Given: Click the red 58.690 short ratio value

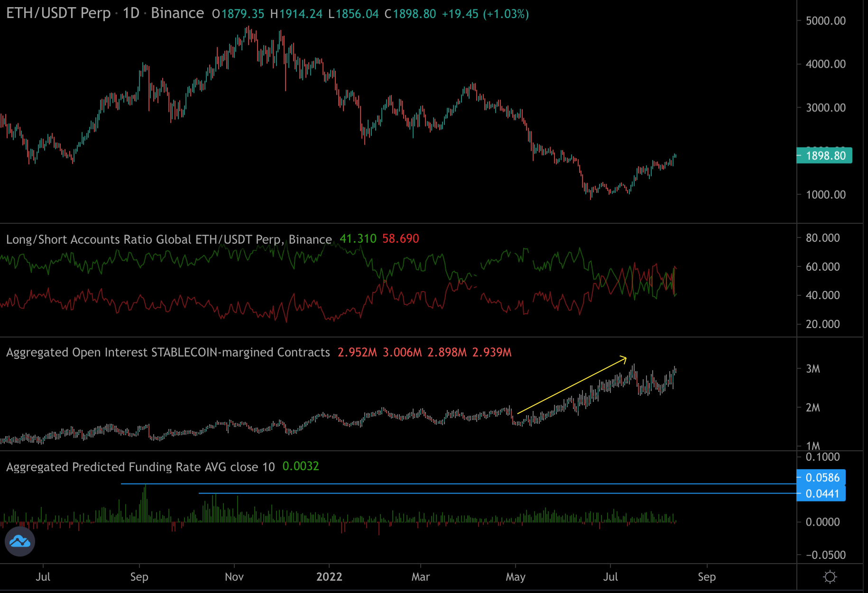Looking at the screenshot, I should 400,238.
